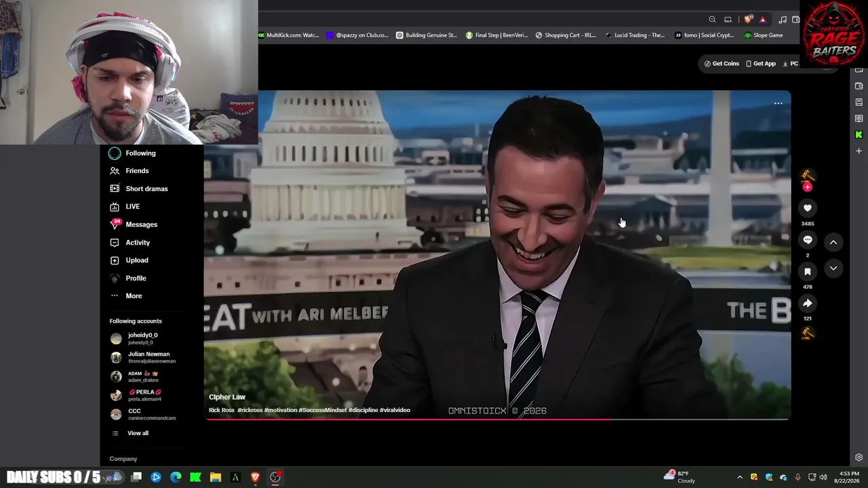Open the Friends page
868x488 pixels.
pos(130,171)
